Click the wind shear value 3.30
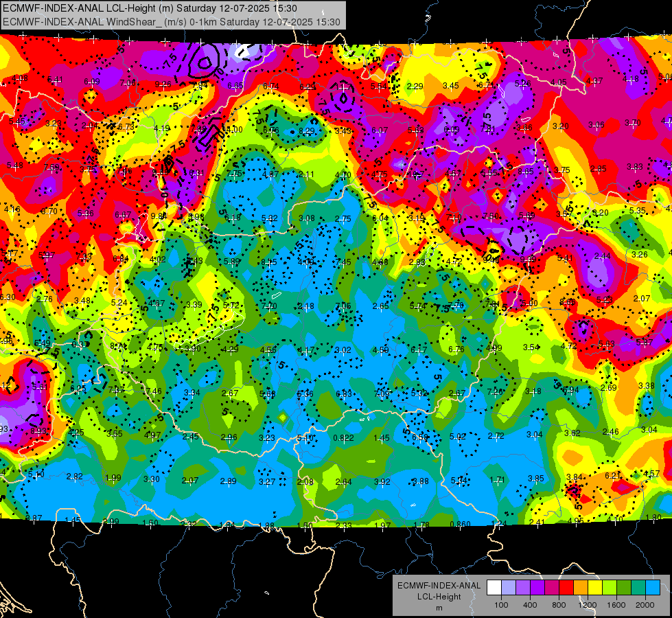 151,479
